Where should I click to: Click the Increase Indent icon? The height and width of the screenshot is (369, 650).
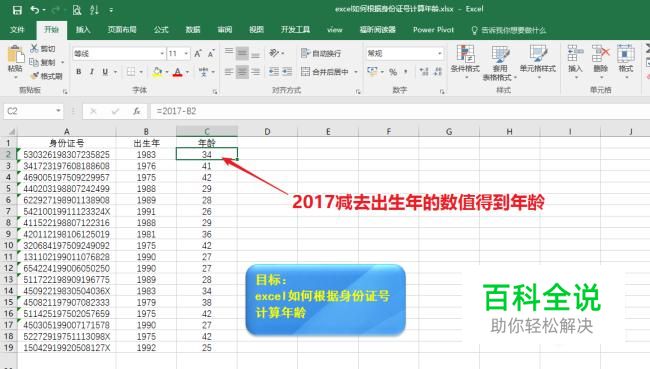point(287,72)
